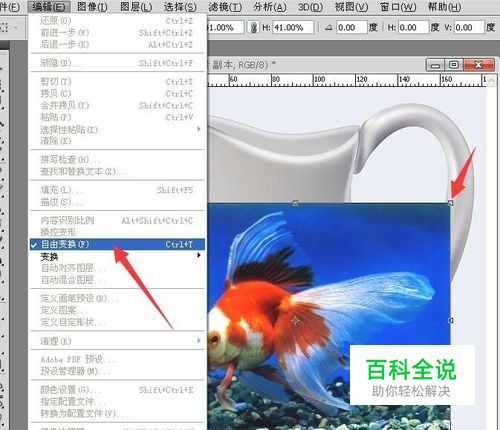Maximize the document window
Image resolution: width=500 pixels, height=430 pixels.
coord(453,65)
